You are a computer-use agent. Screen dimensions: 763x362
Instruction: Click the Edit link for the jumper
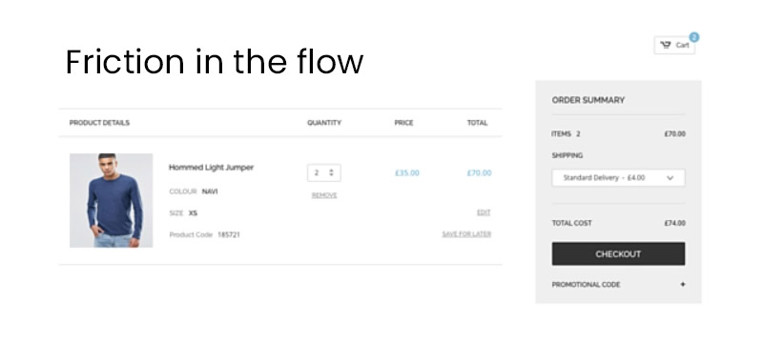click(x=484, y=212)
